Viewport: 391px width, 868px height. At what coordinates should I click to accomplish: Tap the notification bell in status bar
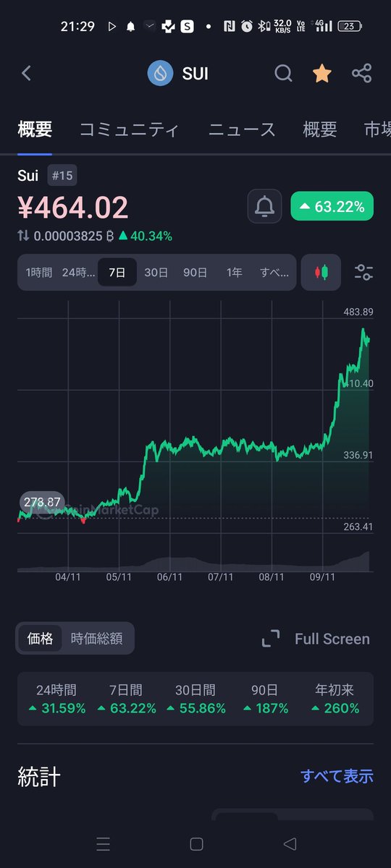pyautogui.click(x=130, y=27)
